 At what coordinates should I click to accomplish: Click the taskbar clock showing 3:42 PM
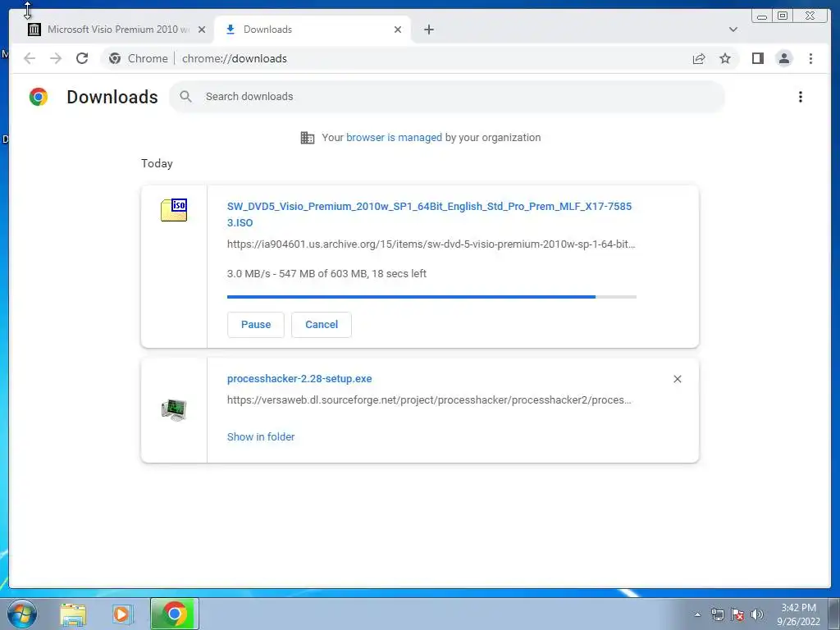pos(798,614)
